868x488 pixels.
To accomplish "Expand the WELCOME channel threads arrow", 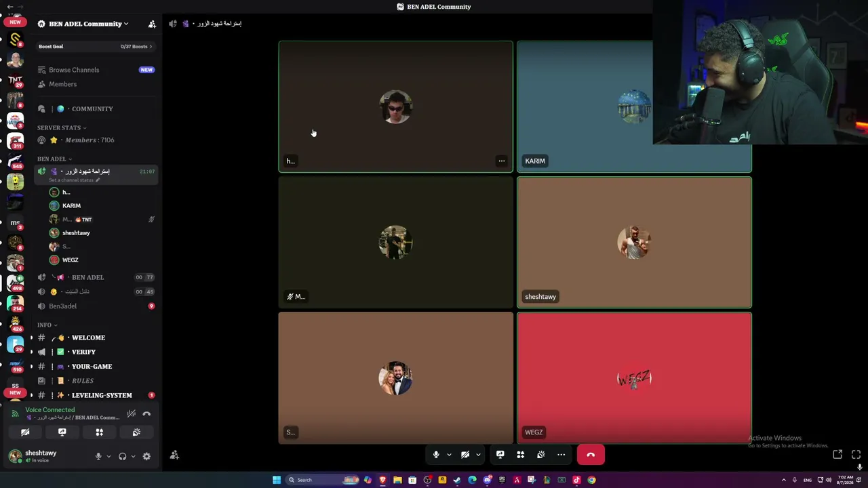I will click(x=31, y=338).
